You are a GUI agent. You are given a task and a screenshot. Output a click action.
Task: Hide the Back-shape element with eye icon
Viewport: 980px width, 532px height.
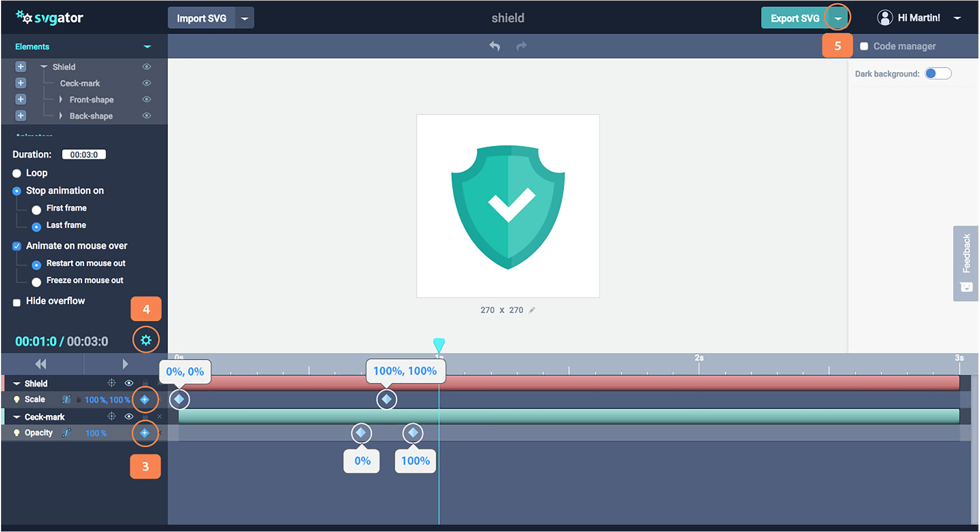(147, 116)
